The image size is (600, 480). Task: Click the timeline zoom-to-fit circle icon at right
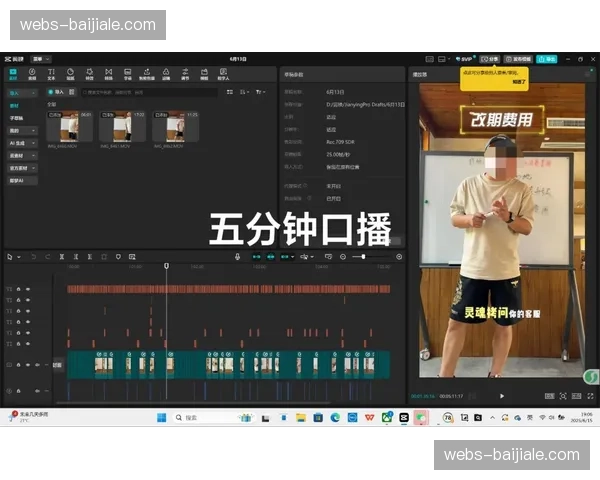pos(399,257)
